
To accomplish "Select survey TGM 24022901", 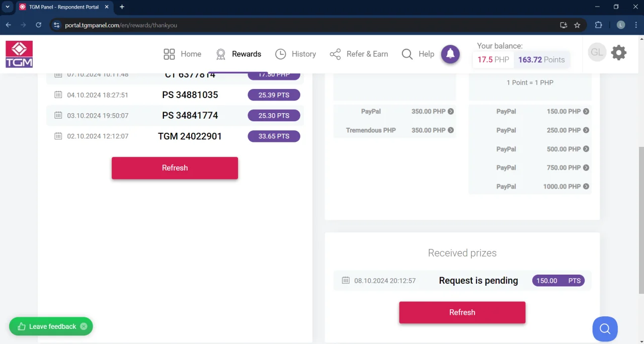I will point(190,136).
